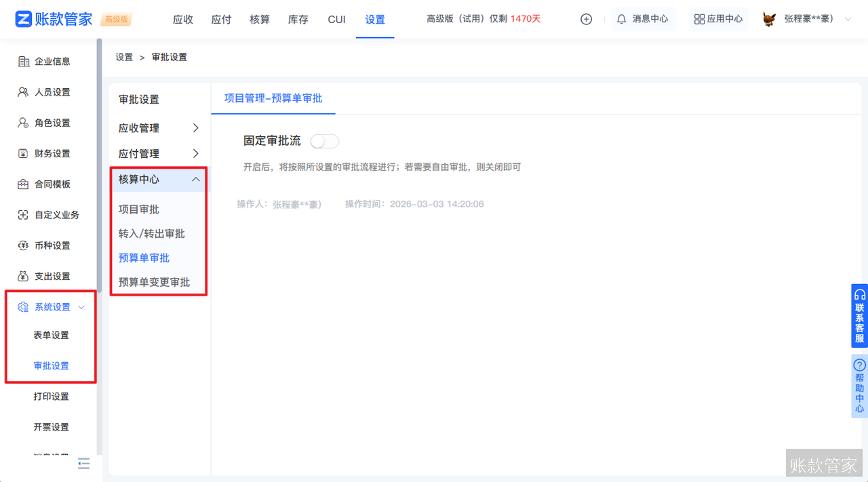Open 联系客服 on the right edge
This screenshot has height=482, width=868.
coord(859,316)
